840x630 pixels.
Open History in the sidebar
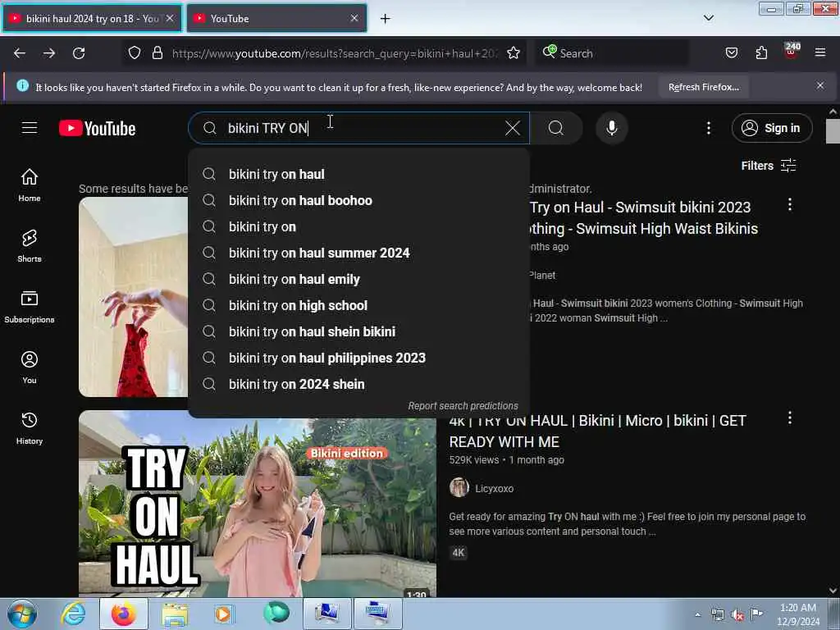(x=30, y=428)
